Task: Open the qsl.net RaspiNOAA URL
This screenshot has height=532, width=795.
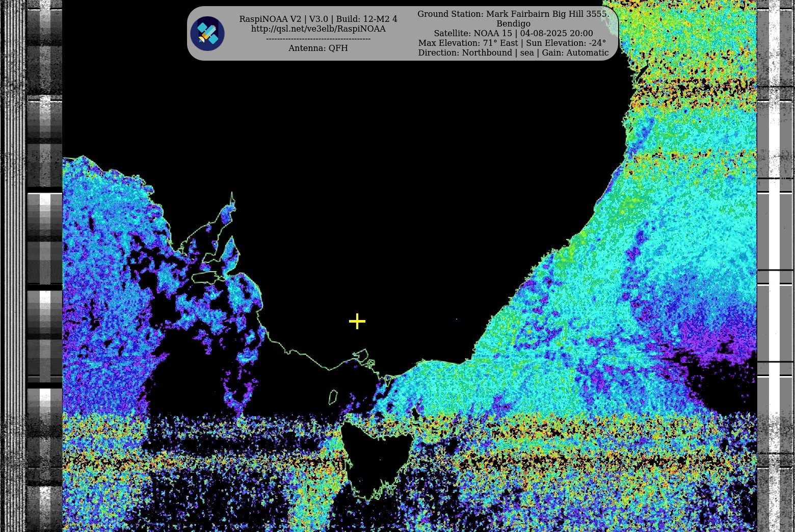Action: click(x=318, y=29)
